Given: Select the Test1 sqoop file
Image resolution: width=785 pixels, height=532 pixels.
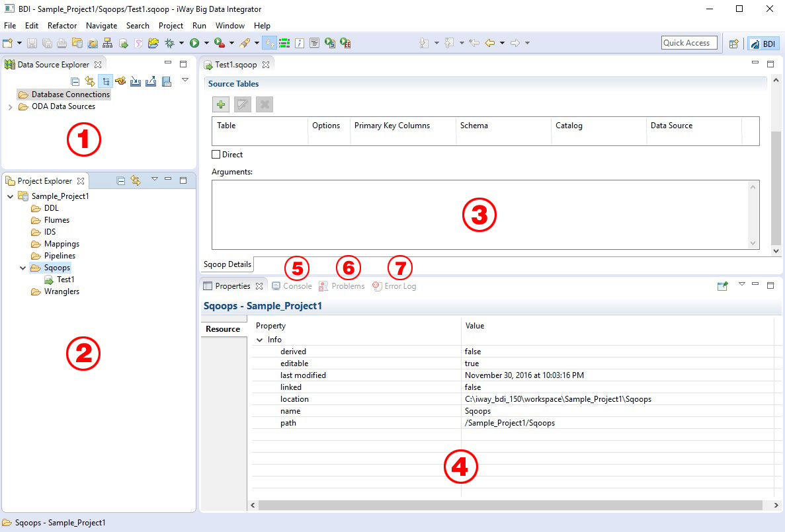Looking at the screenshot, I should click(59, 280).
